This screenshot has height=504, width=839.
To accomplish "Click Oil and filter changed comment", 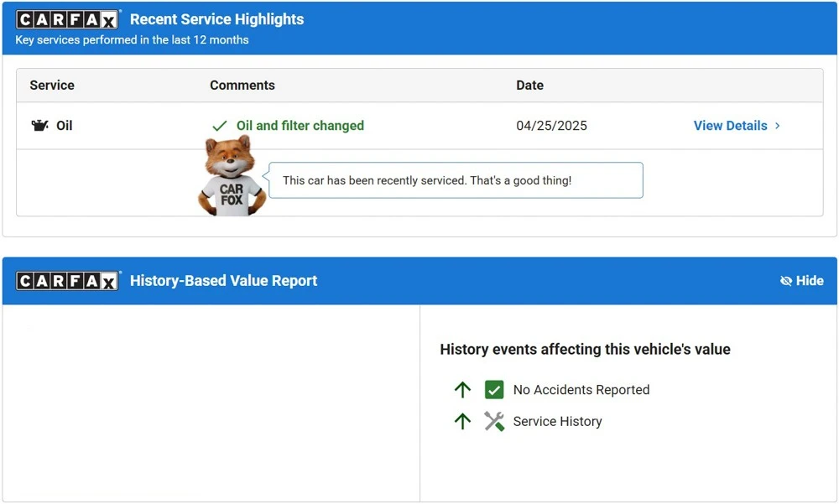I will 300,126.
